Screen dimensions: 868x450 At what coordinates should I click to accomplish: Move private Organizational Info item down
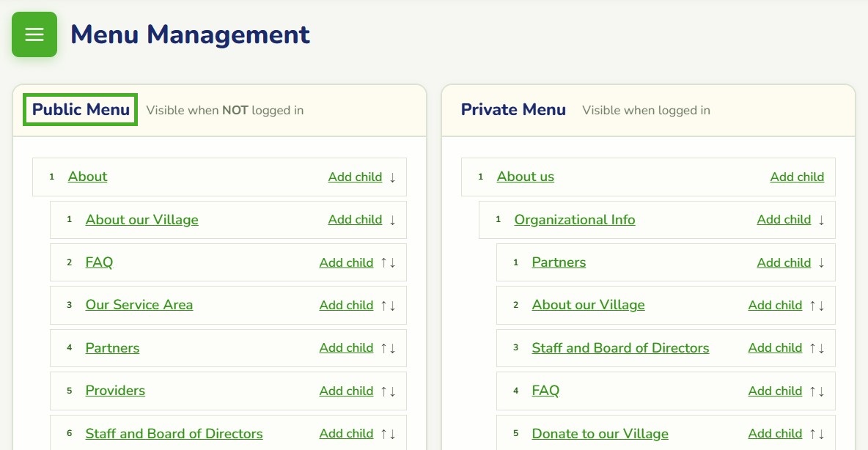(822, 221)
